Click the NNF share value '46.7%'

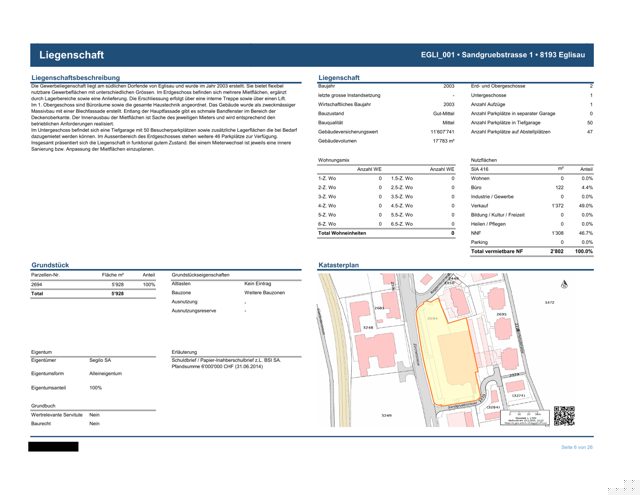click(586, 233)
